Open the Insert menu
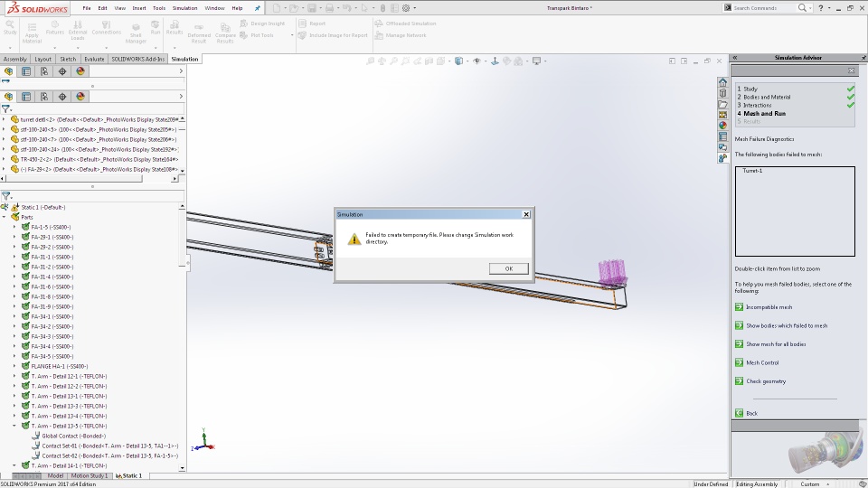Image resolution: width=868 pixels, height=488 pixels. (139, 8)
